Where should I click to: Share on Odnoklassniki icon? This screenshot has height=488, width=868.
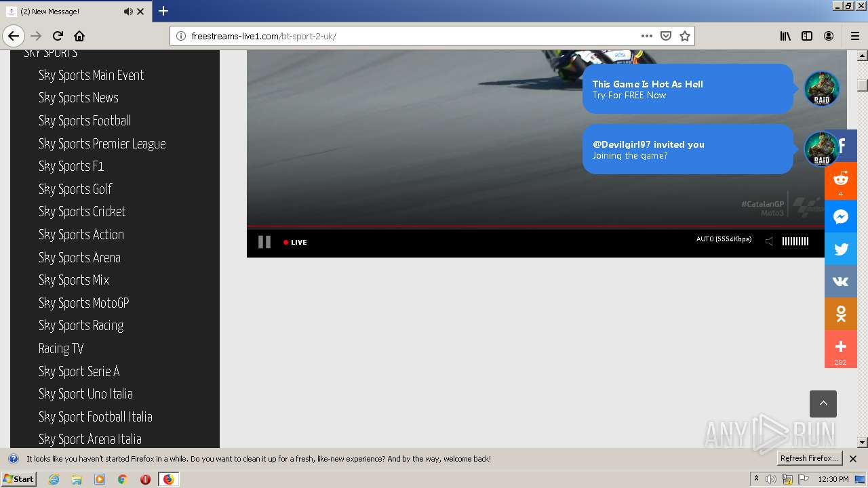841,314
